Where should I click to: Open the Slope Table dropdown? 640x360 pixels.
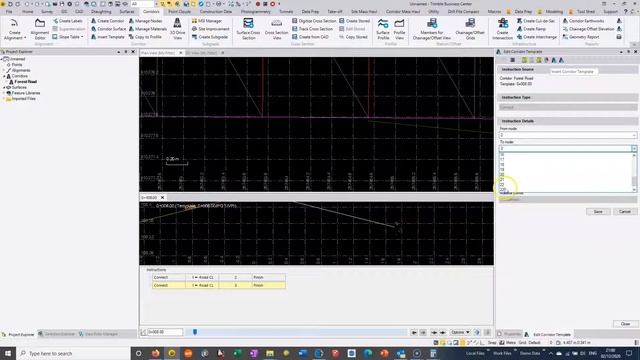click(x=68, y=37)
